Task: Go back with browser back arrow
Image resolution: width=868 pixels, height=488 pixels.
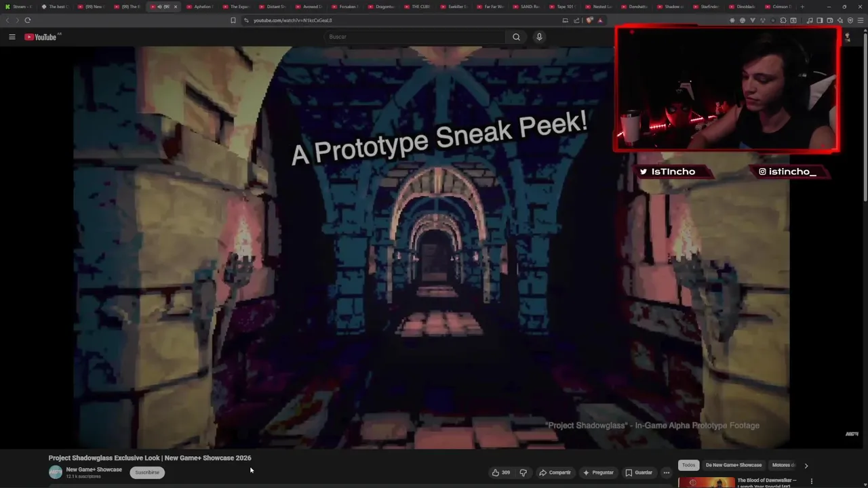Action: (7, 20)
